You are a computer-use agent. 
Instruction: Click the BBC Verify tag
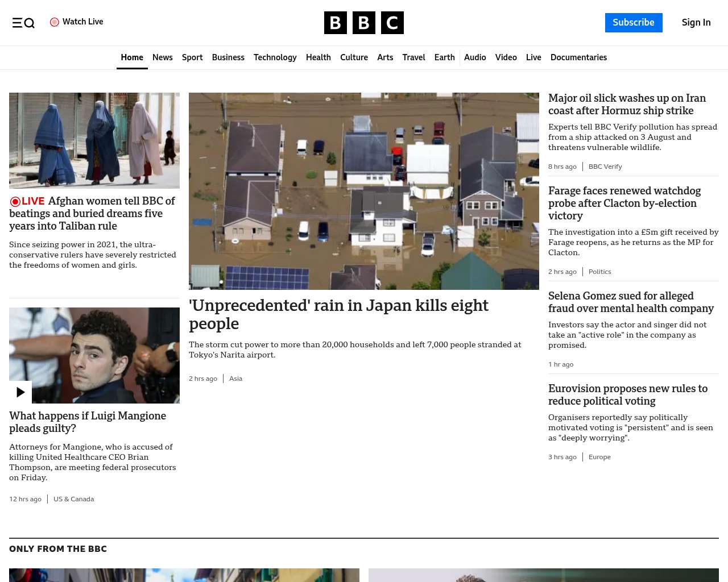tap(605, 167)
